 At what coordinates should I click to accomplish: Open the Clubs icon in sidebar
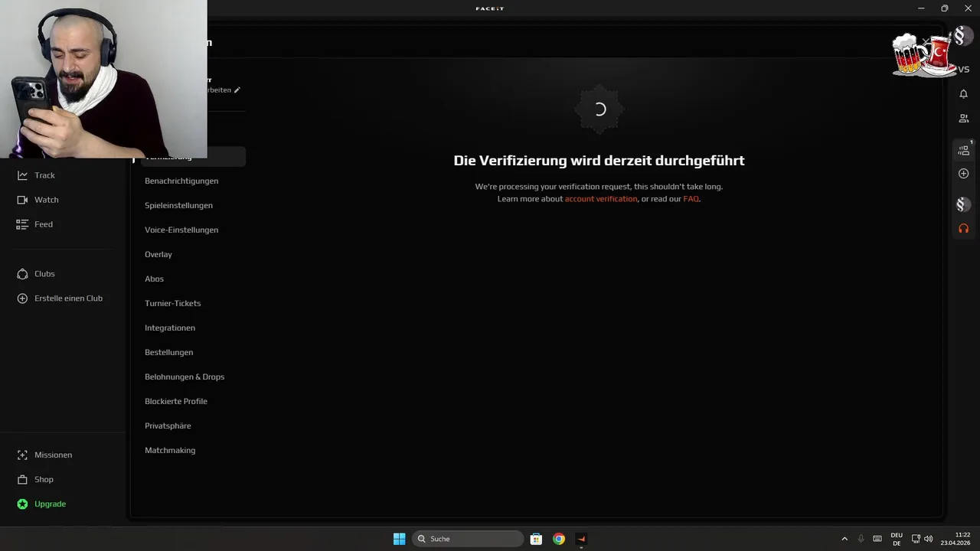point(22,274)
